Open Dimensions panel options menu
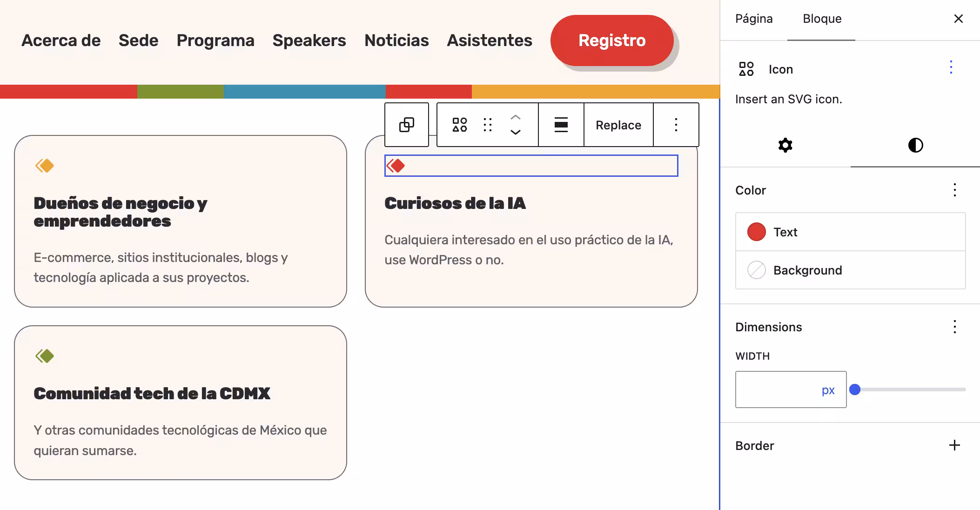980x510 pixels. [x=955, y=327]
